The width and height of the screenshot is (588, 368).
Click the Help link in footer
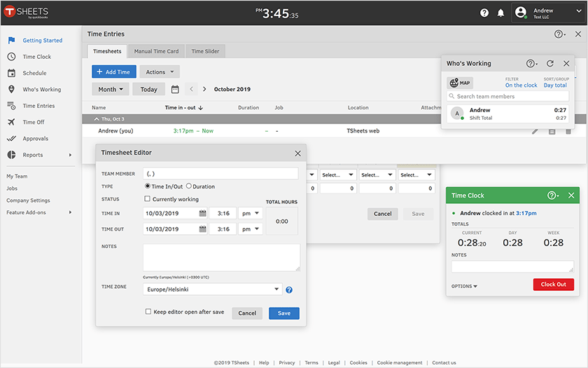[x=264, y=363]
